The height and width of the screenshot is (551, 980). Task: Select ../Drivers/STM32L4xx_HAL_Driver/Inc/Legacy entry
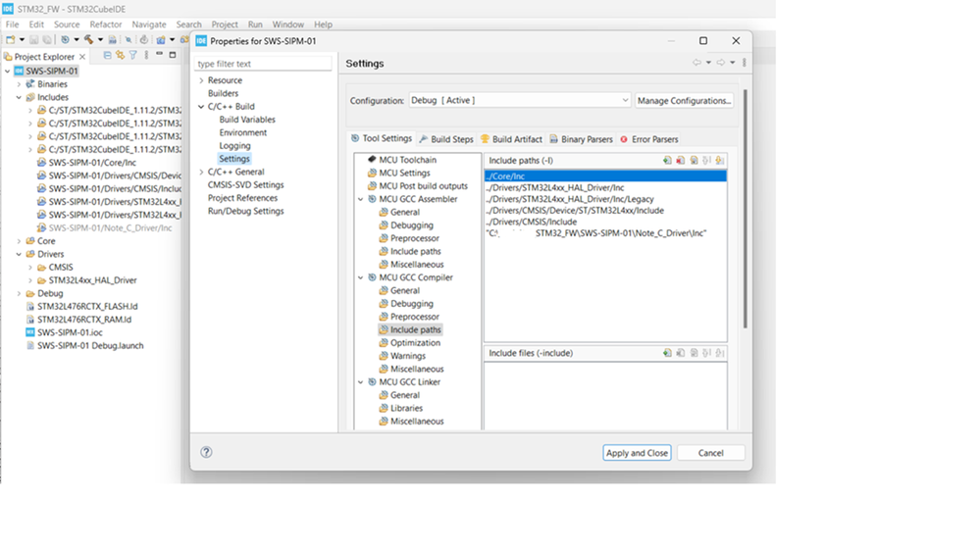[x=570, y=199]
